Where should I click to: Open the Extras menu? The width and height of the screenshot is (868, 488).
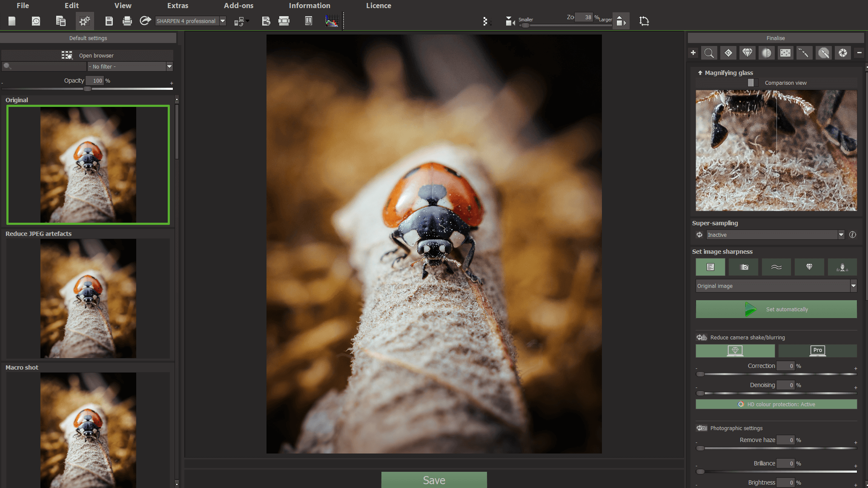point(178,6)
